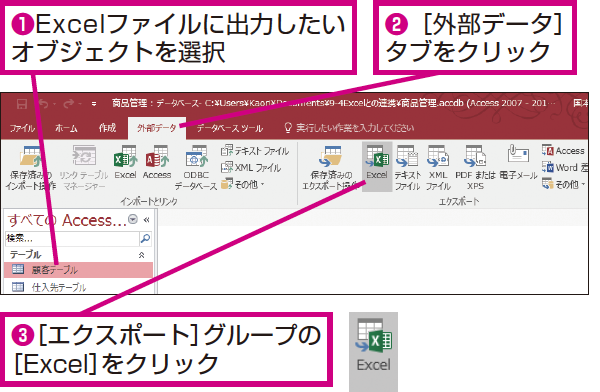Export to Excel in エクスポート group
This screenshot has width=600, height=392.
point(377,167)
